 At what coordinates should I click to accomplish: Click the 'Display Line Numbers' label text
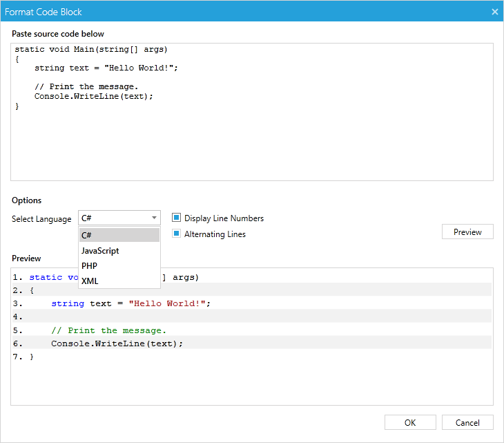click(x=224, y=218)
